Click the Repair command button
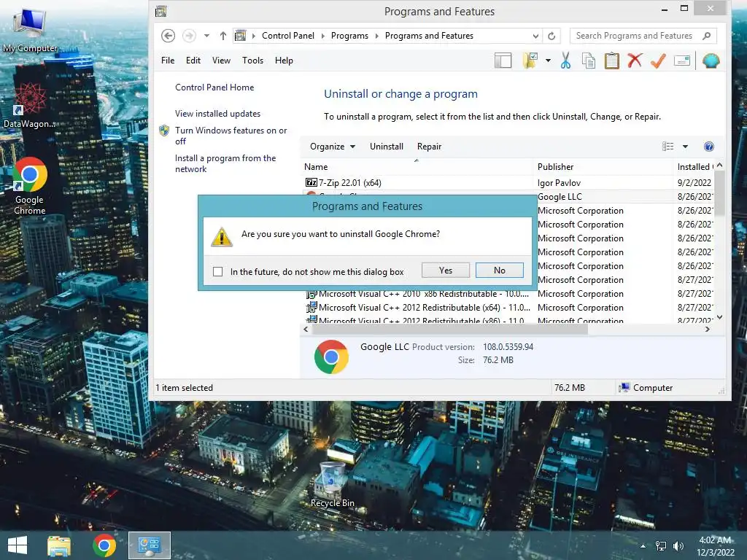Screen dimensions: 747x560 coord(429,147)
